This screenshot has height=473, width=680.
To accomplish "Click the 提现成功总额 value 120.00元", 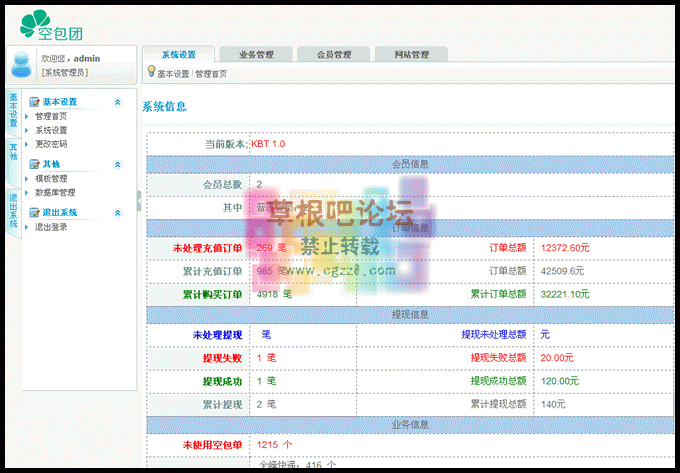I will [559, 381].
